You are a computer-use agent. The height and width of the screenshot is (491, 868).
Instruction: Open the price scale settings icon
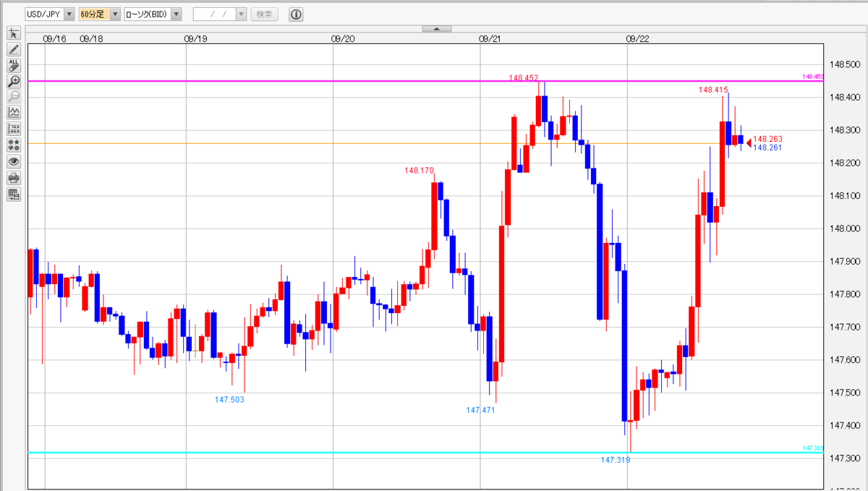[14, 129]
